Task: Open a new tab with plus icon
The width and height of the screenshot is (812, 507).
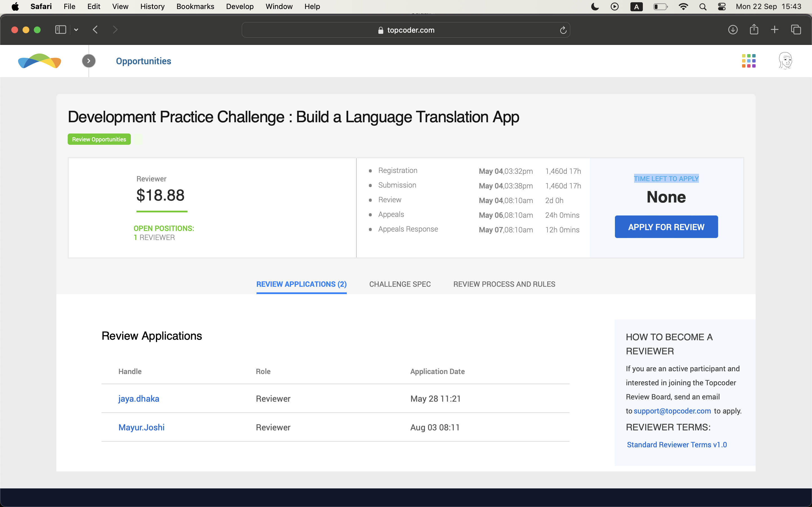Action: (775, 30)
